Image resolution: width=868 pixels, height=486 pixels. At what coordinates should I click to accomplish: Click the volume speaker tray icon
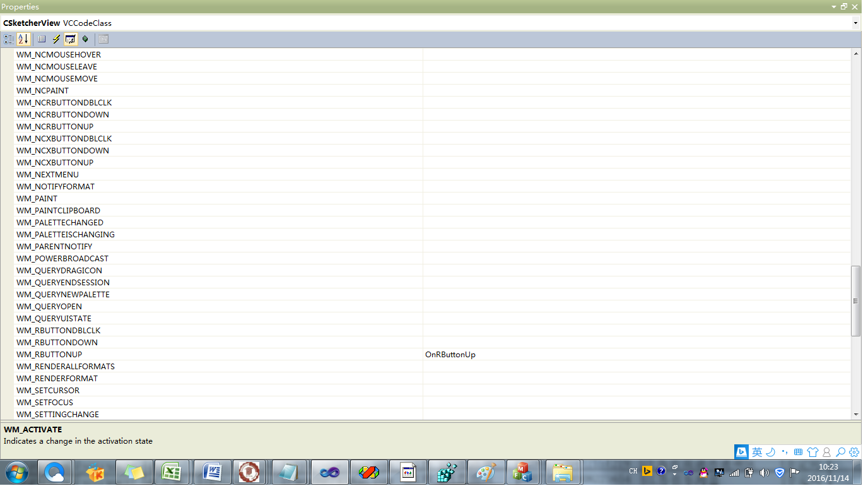[x=765, y=472]
